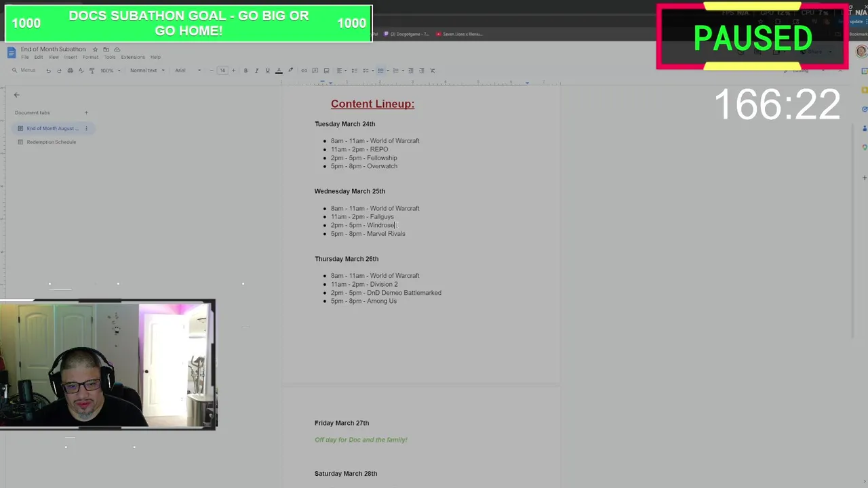Search the Menus box in toolbar
Image resolution: width=868 pixels, height=488 pixels.
(x=24, y=70)
